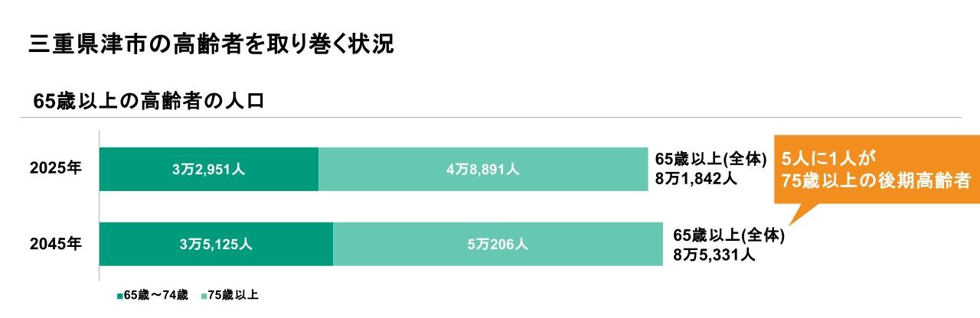The height and width of the screenshot is (318, 980).
Task: Select the 2045年 axis label
Action: coord(56,245)
